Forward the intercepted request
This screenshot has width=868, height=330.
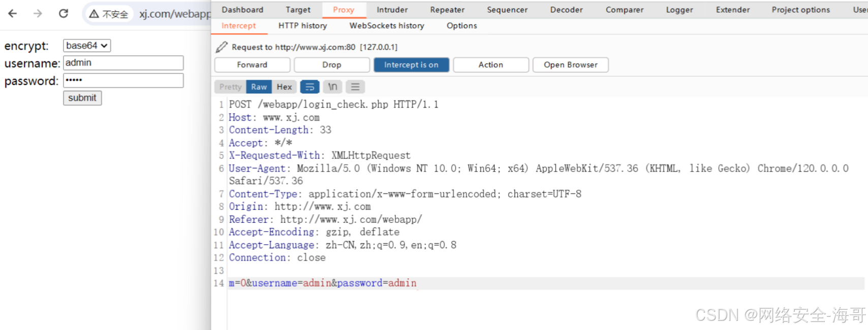pos(252,65)
